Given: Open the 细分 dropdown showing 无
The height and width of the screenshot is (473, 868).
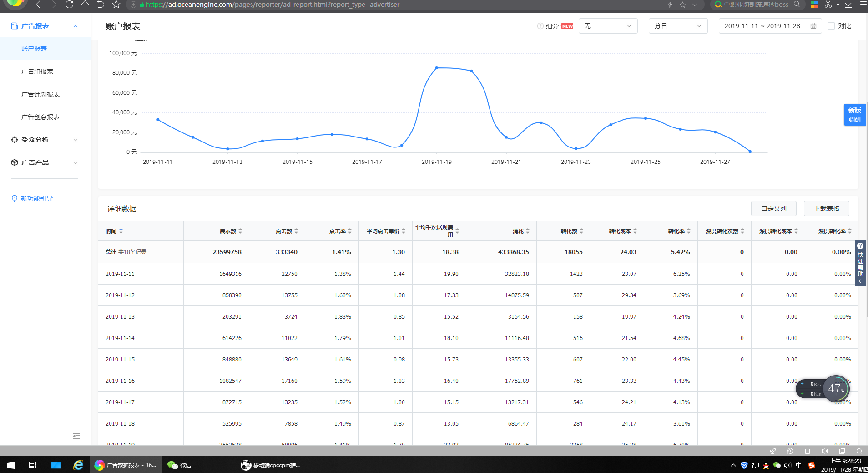Looking at the screenshot, I should [x=608, y=26].
